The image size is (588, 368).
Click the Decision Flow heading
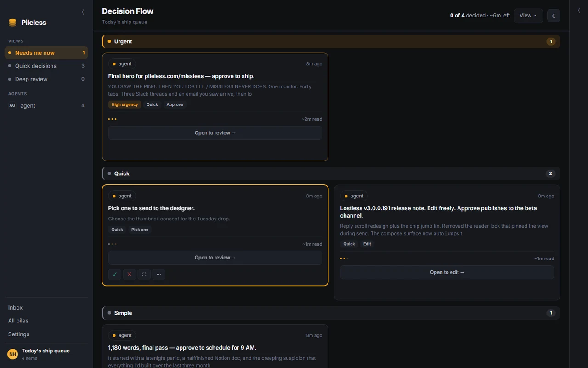pos(128,11)
